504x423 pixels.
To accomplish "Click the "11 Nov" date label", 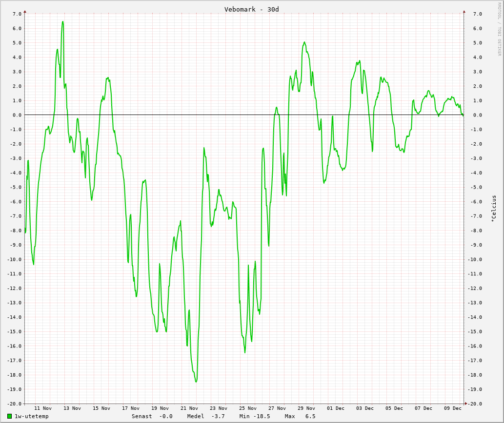I will point(43,408).
